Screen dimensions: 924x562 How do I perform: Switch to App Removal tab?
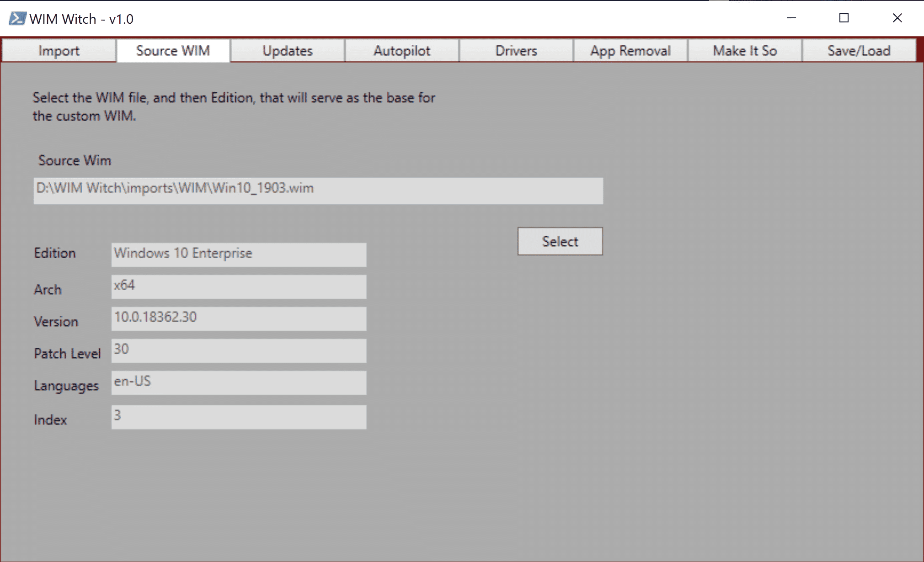point(630,51)
